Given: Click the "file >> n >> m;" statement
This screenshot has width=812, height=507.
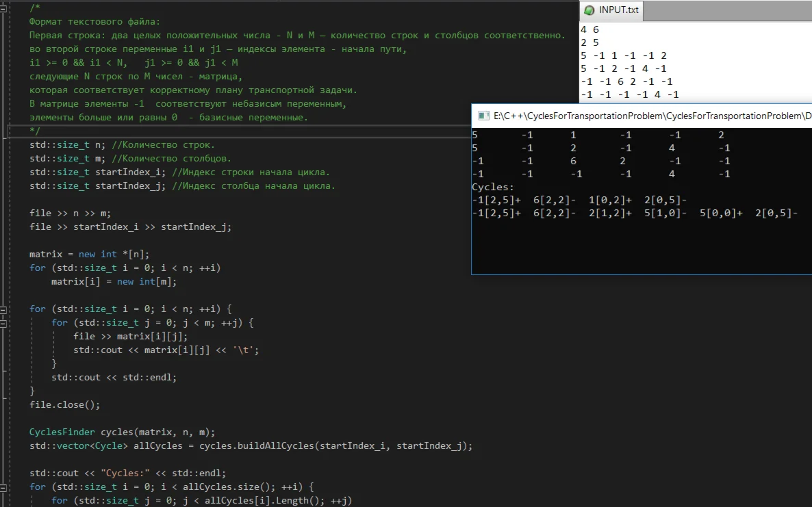Looking at the screenshot, I should 70,213.
